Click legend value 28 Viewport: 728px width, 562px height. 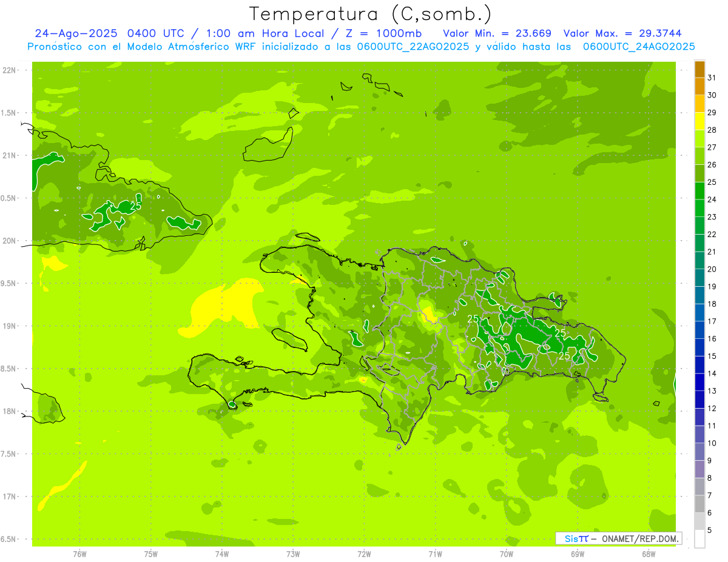712,130
